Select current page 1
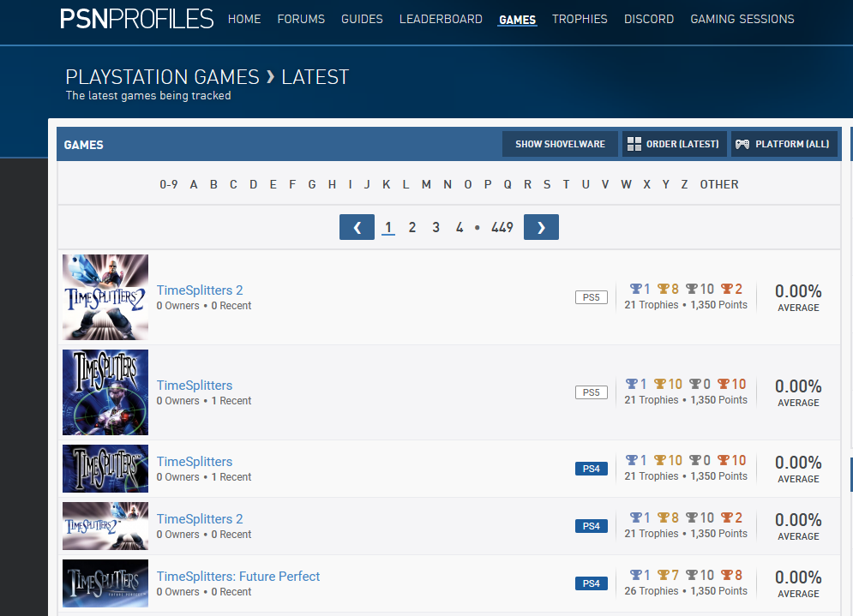853x616 pixels. click(387, 227)
